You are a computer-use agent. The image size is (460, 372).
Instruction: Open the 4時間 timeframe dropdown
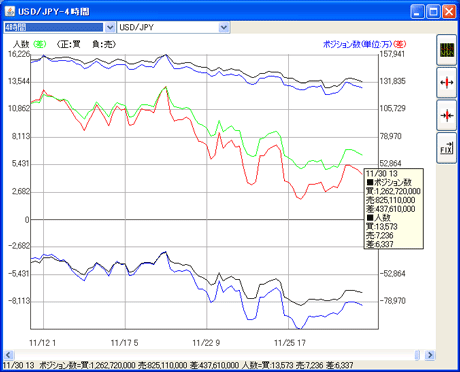pos(110,27)
